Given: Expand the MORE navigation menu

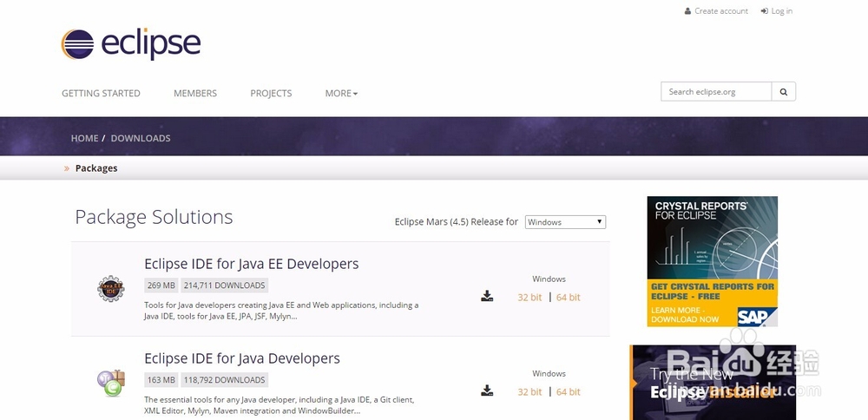Looking at the screenshot, I should pyautogui.click(x=341, y=94).
